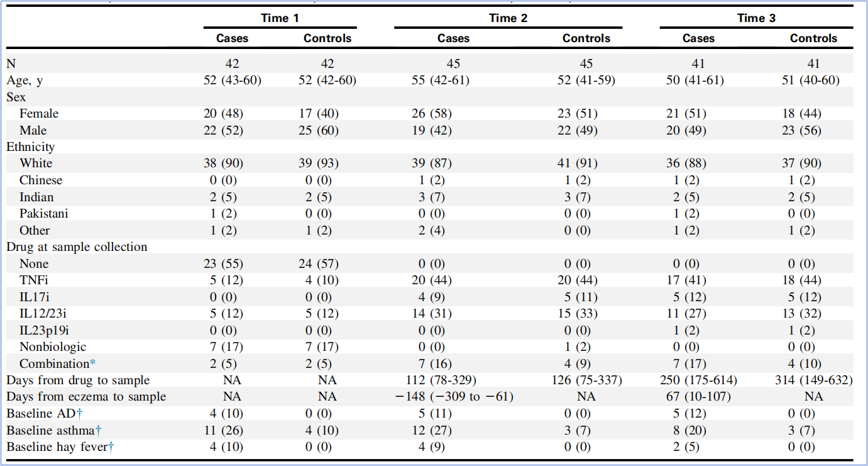Click the cell showing 314 (149-632)
The width and height of the screenshot is (868, 466).
[813, 380]
